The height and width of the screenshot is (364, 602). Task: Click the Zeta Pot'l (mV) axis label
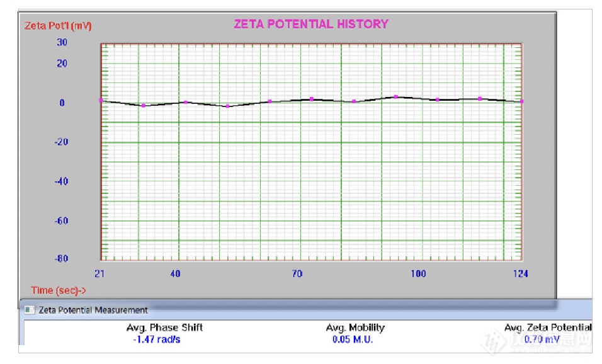[57, 26]
